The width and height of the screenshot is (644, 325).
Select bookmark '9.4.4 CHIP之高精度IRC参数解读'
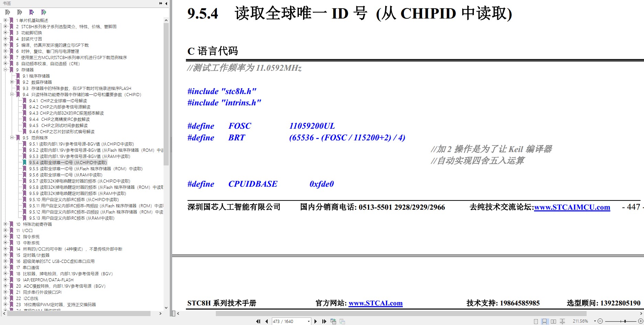[x=59, y=119]
